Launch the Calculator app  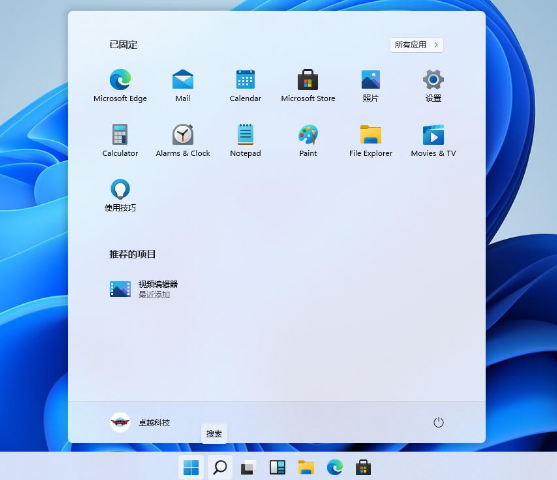(x=120, y=141)
